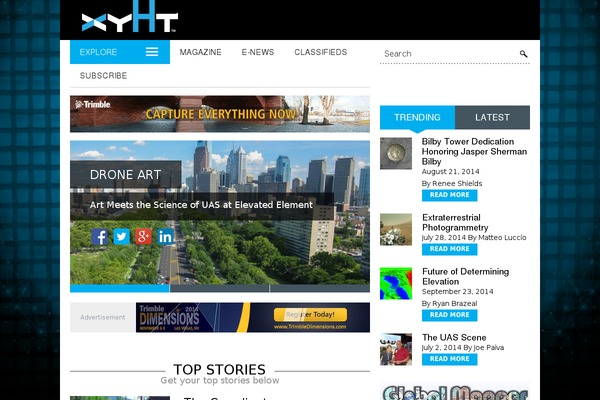
Task: Click author name Renee Shields
Action: tap(457, 183)
